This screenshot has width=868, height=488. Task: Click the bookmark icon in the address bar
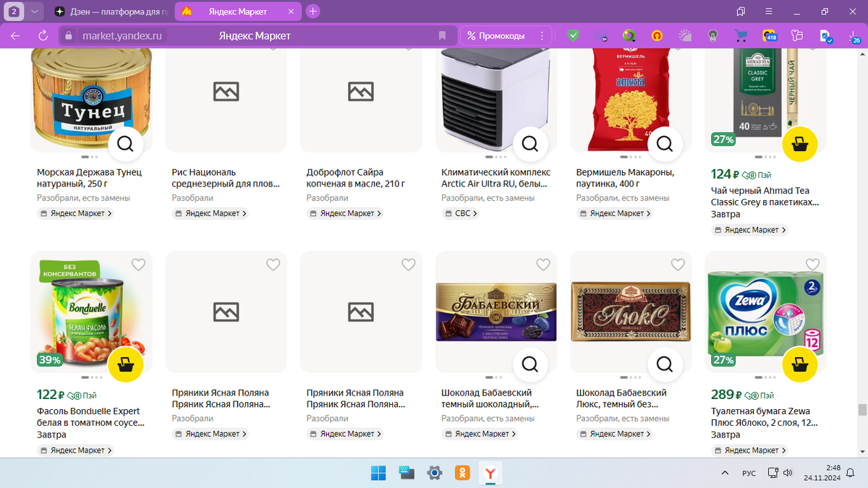tap(442, 35)
